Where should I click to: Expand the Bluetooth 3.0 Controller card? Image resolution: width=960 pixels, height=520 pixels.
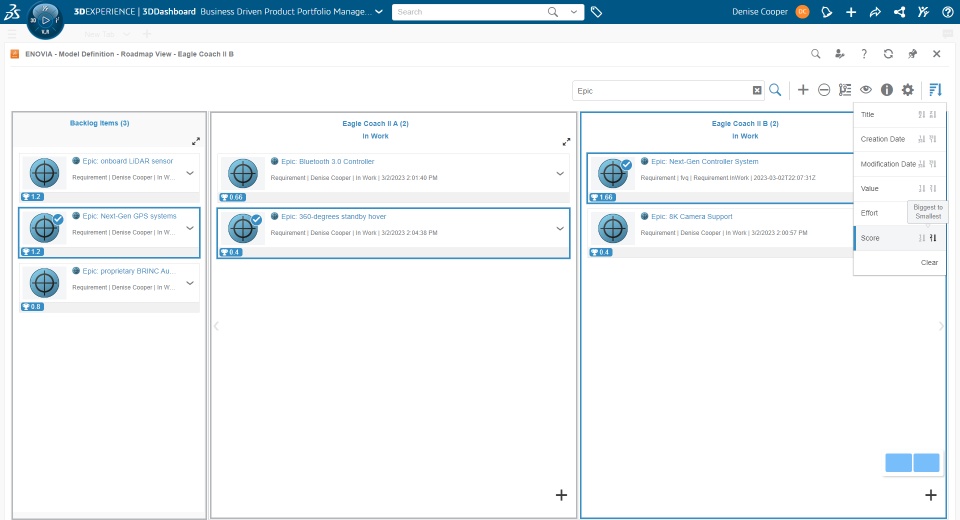click(x=560, y=174)
